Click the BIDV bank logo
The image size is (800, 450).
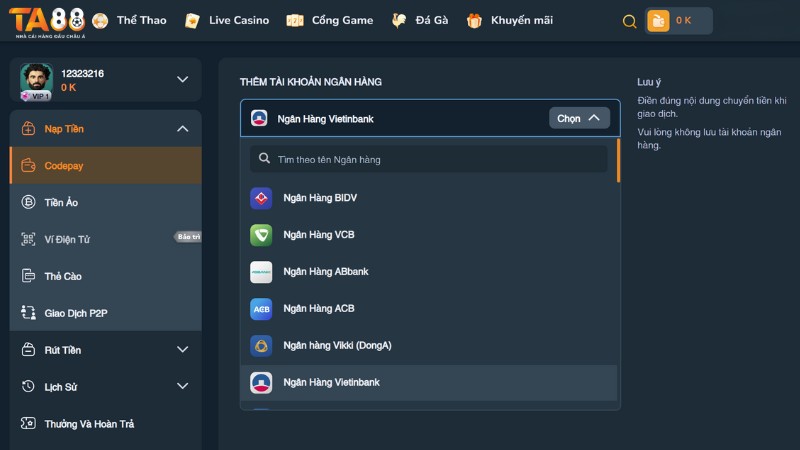click(261, 198)
